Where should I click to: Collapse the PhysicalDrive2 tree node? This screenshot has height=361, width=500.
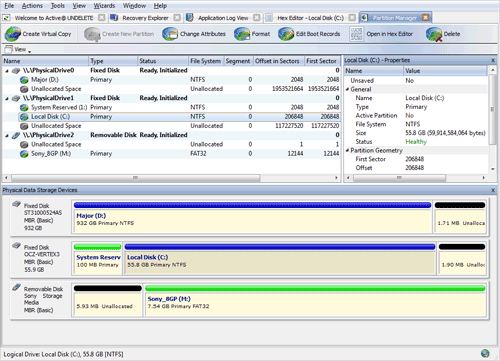(7, 136)
